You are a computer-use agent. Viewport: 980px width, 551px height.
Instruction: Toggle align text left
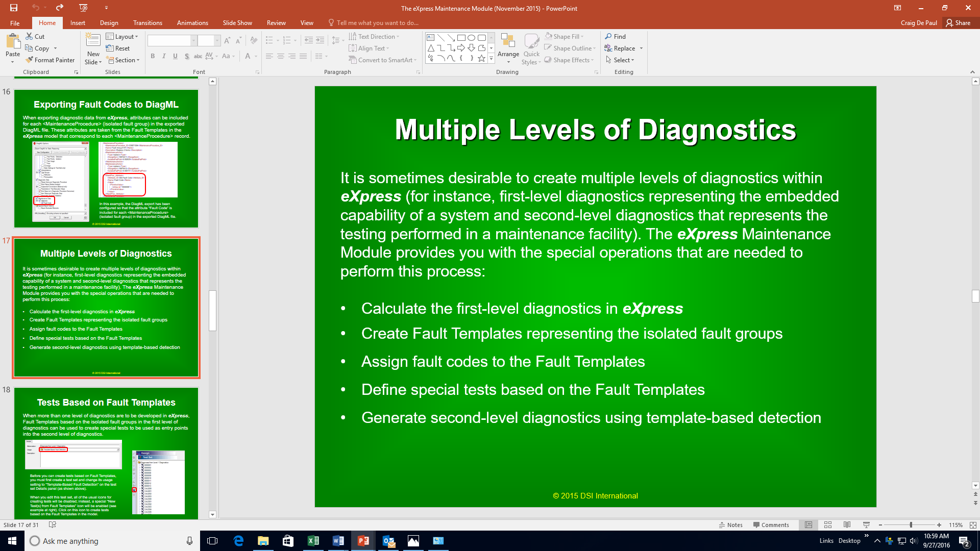[269, 56]
